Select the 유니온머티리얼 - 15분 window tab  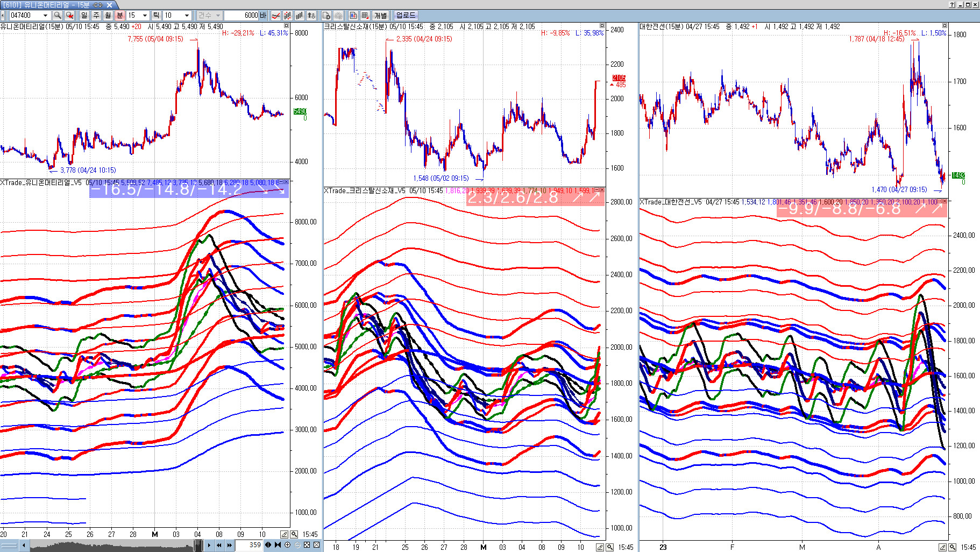point(54,5)
